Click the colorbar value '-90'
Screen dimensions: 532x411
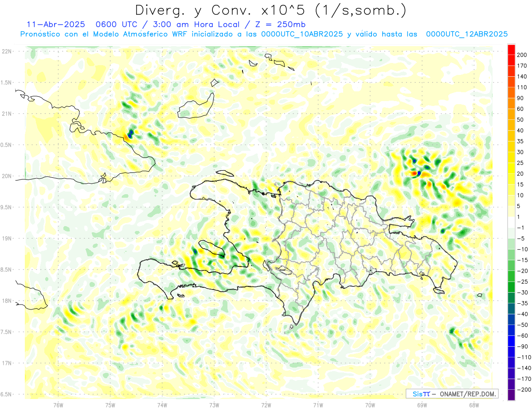click(522, 346)
